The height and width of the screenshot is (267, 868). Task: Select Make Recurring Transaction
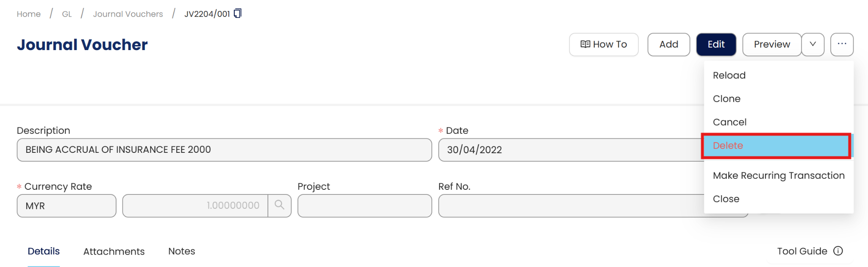tap(778, 175)
